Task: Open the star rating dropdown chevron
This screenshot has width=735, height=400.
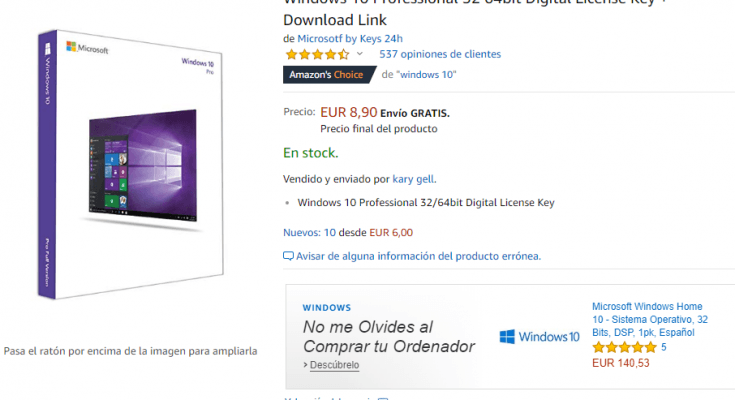Action: [x=360, y=54]
